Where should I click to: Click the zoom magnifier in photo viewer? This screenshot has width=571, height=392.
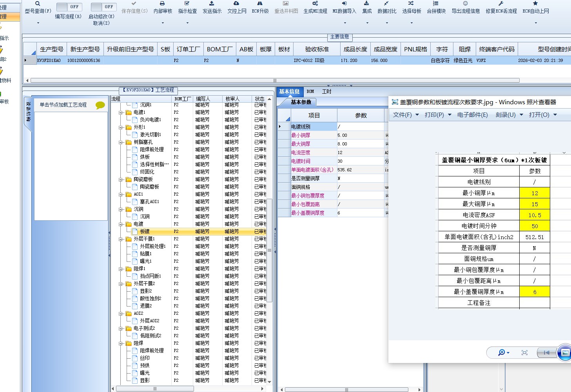[501, 353]
